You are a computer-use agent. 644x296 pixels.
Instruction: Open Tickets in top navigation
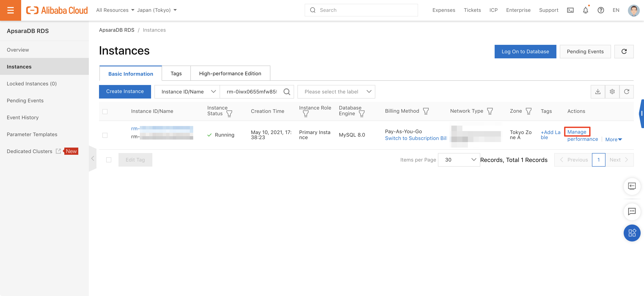(x=472, y=10)
